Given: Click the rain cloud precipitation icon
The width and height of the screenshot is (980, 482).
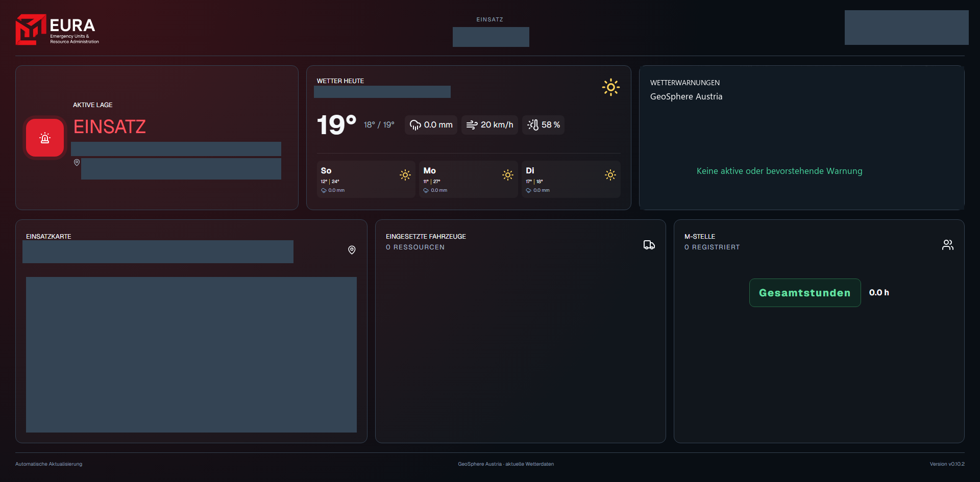Looking at the screenshot, I should (415, 125).
